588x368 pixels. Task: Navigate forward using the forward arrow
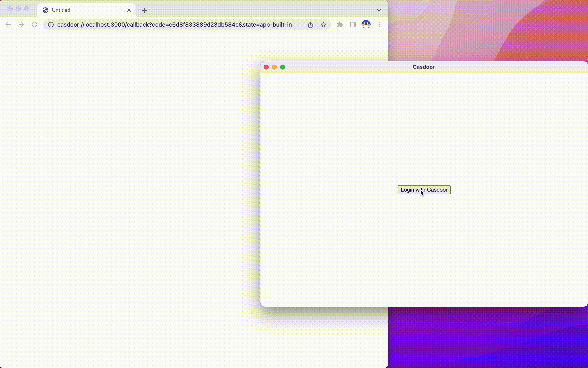pyautogui.click(x=21, y=24)
